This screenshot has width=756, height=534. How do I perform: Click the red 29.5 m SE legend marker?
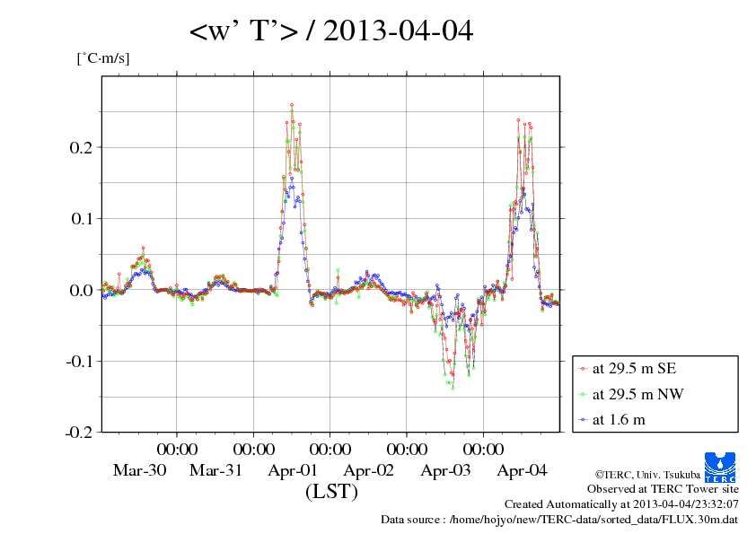click(583, 369)
